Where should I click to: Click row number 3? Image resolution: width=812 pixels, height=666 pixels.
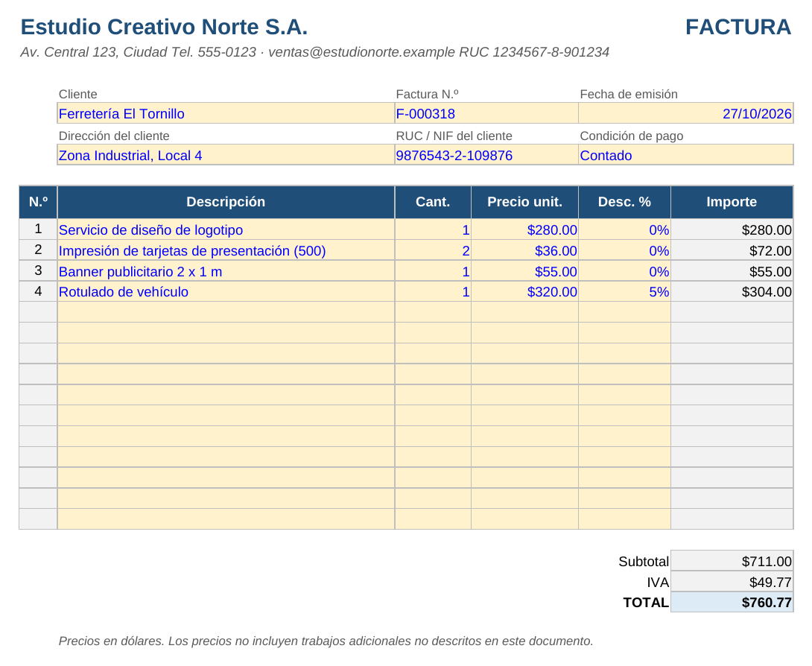(x=38, y=271)
